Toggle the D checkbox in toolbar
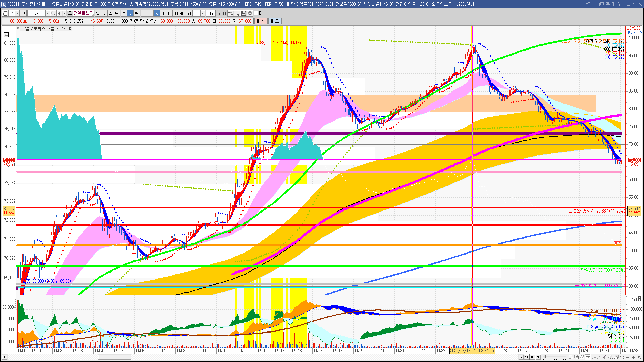The height and width of the screenshot is (362, 644). pyautogui.click(x=256, y=13)
